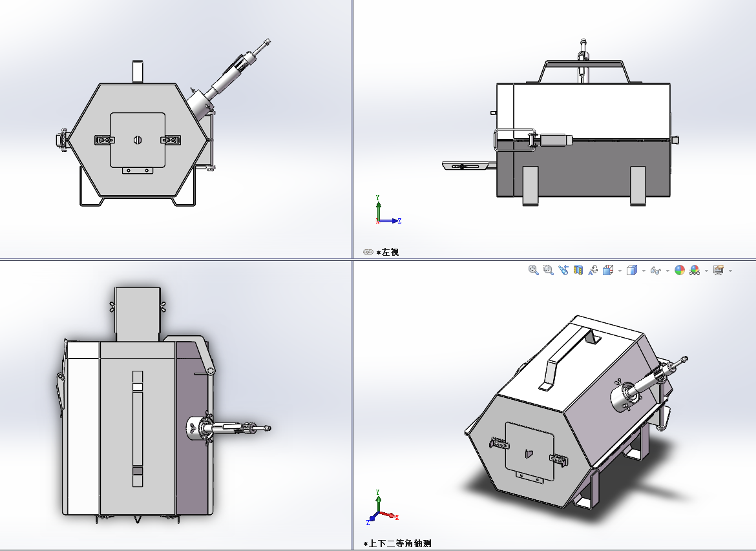Image resolution: width=756 pixels, height=551 pixels.
Task: Click the View Orientation cube icon
Action: pyautogui.click(x=608, y=270)
